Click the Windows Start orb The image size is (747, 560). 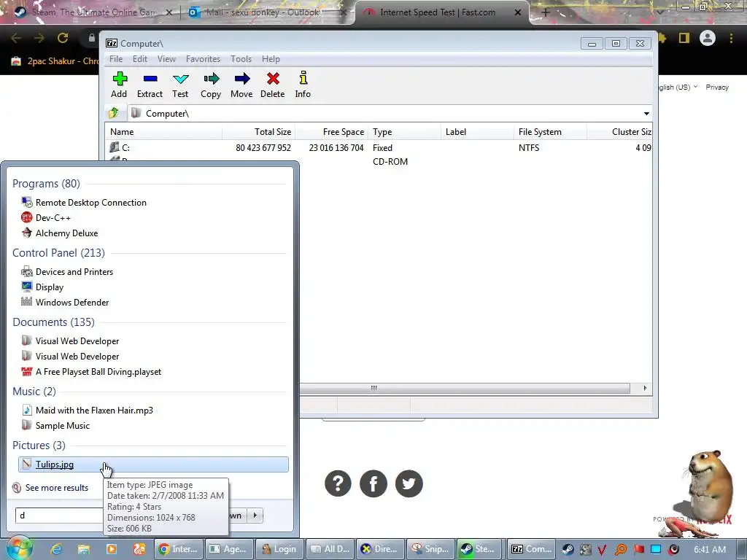[19, 548]
